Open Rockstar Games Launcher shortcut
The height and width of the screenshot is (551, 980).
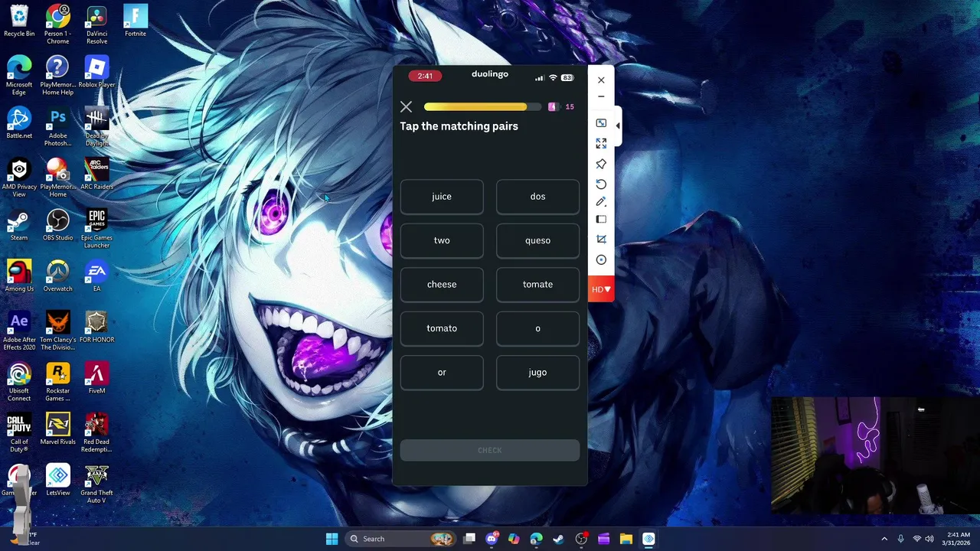click(57, 382)
